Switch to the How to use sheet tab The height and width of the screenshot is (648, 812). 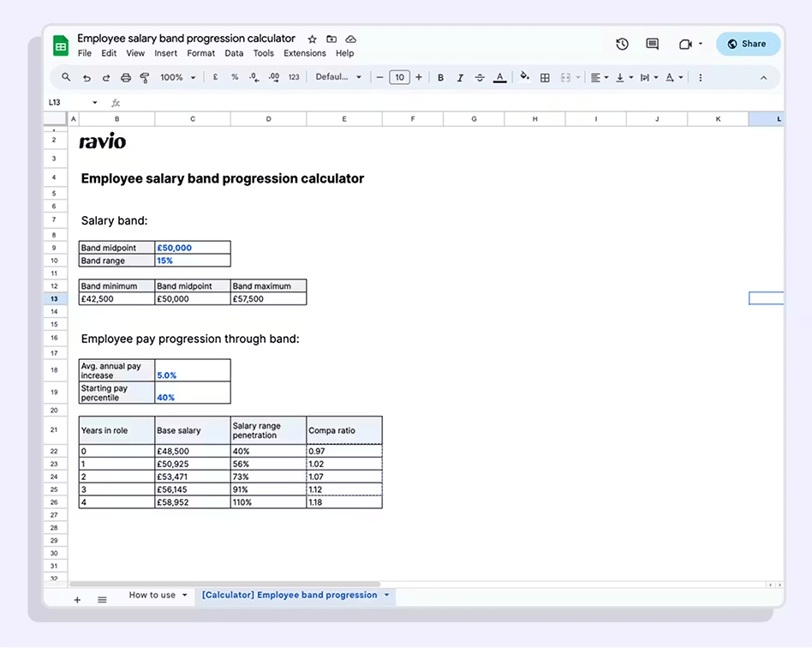click(152, 595)
